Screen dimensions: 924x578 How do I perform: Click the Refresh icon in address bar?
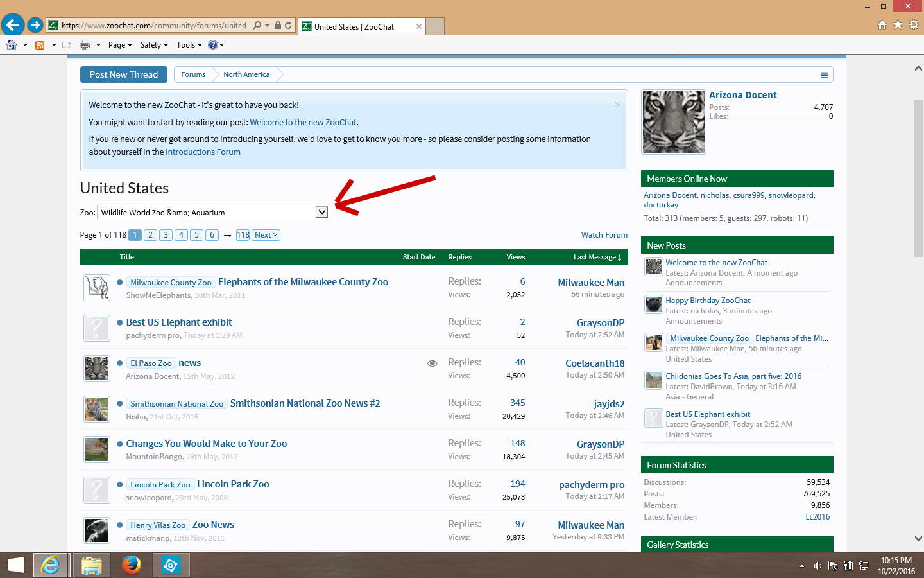pyautogui.click(x=288, y=26)
